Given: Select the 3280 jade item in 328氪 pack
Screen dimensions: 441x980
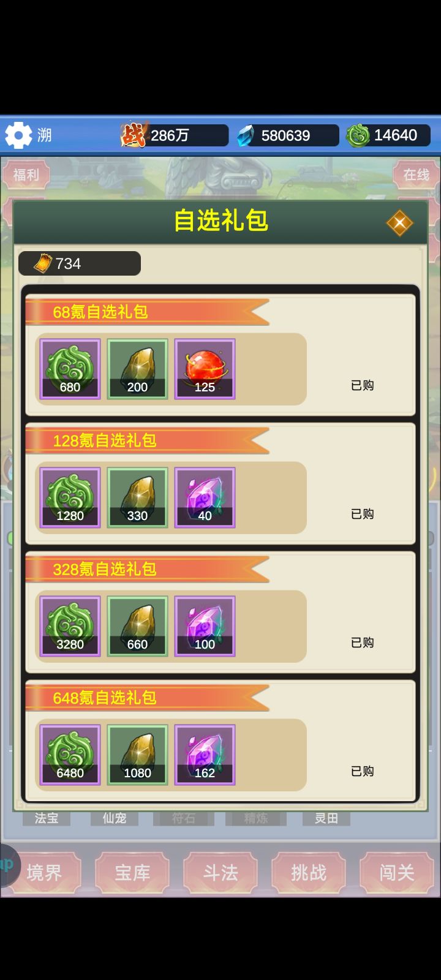Looking at the screenshot, I should coord(70,627).
